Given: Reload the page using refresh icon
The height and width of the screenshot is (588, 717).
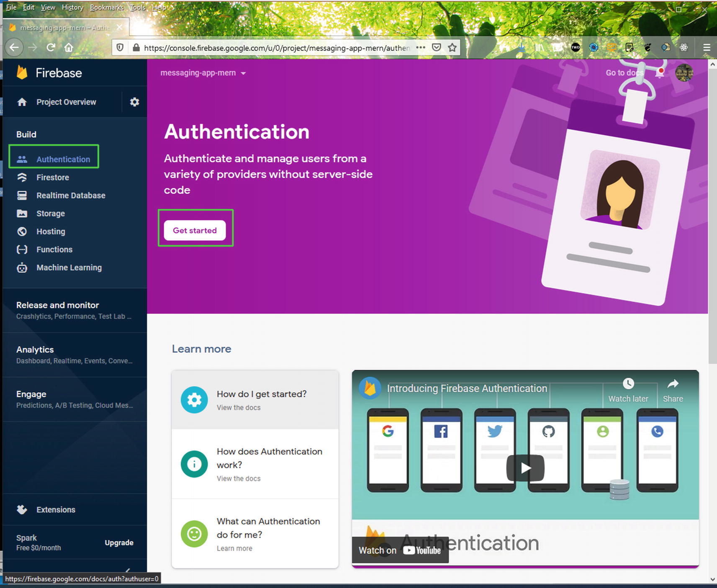Looking at the screenshot, I should click(x=51, y=48).
